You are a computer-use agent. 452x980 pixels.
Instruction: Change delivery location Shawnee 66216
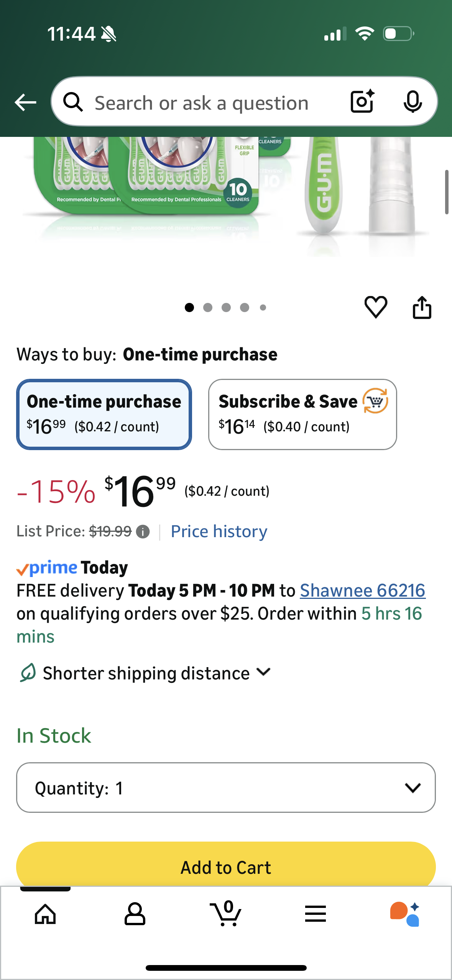tap(362, 590)
